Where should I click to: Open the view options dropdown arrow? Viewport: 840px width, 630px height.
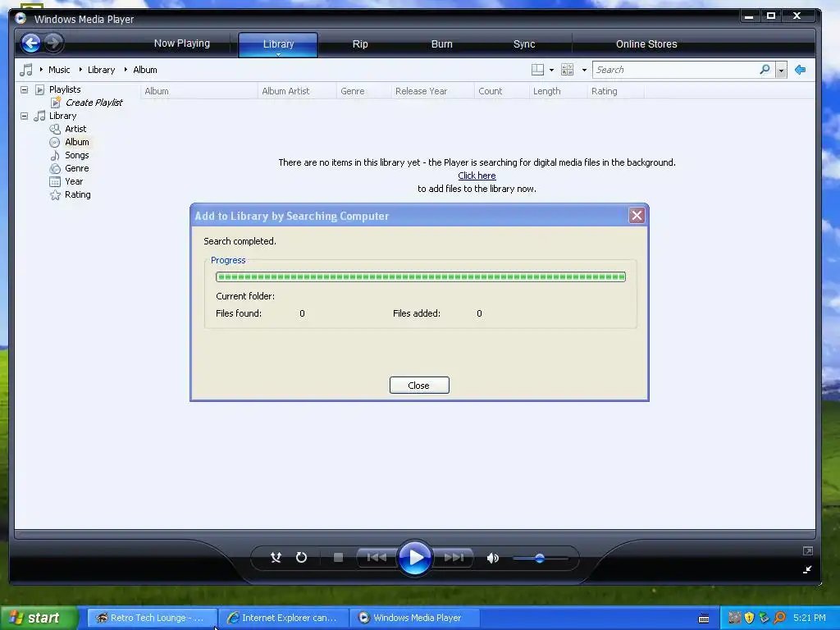[x=584, y=71]
